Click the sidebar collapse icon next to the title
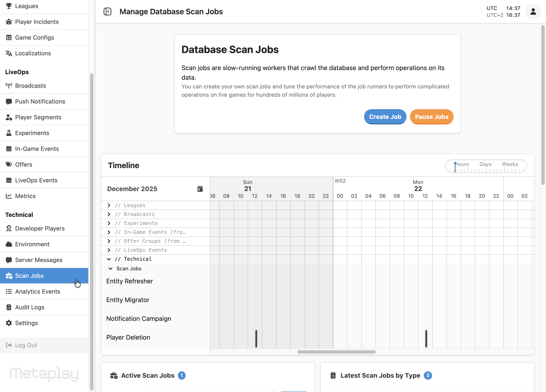This screenshot has width=546, height=392. [x=108, y=11]
